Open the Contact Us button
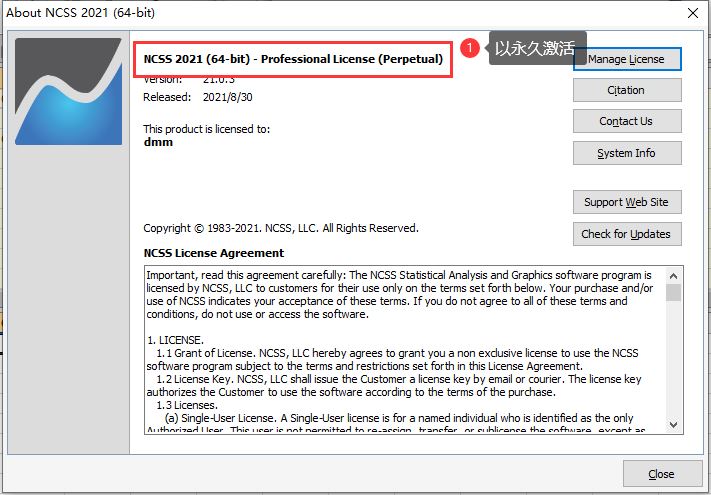 tap(627, 121)
